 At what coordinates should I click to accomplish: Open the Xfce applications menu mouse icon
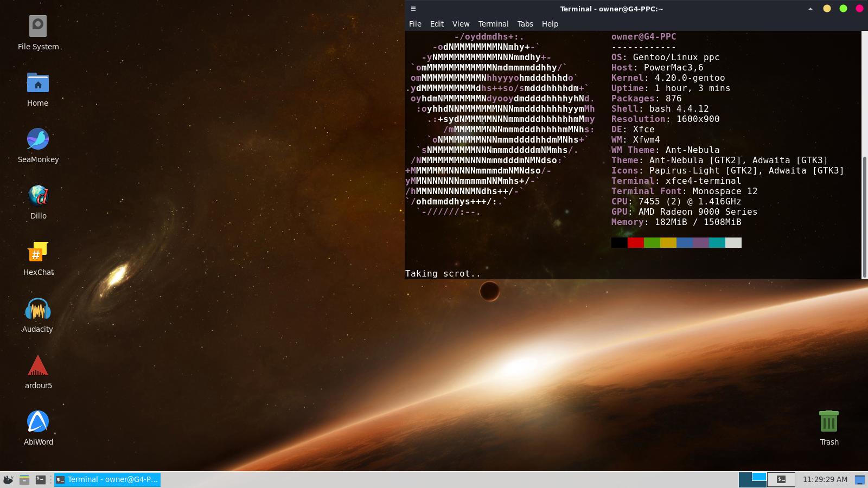(x=8, y=479)
